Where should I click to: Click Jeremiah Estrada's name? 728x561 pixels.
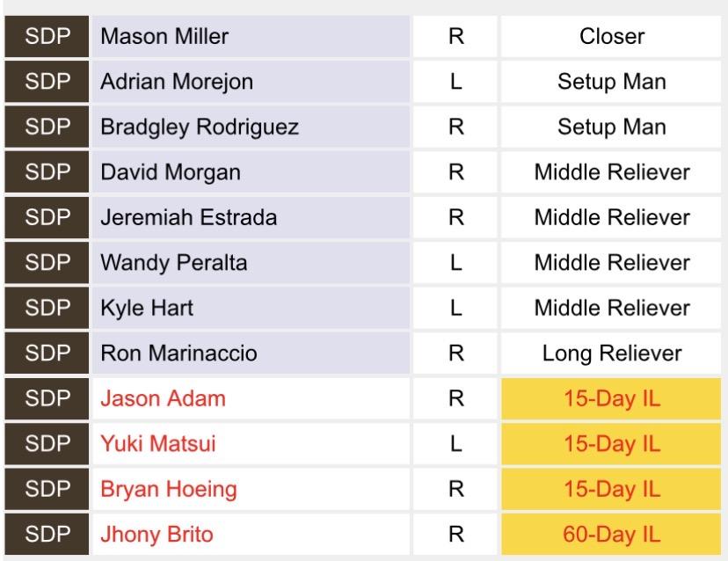pos(189,217)
